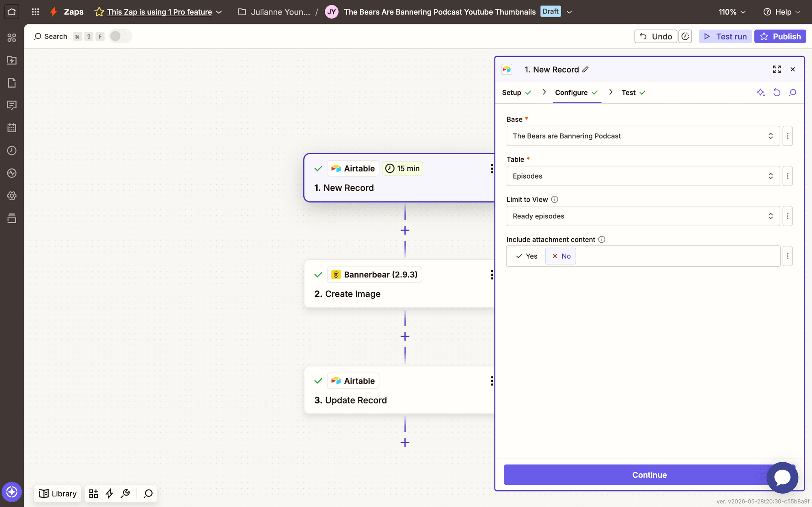This screenshot has width=812, height=507.
Task: Click the Test run button
Action: 725,37
